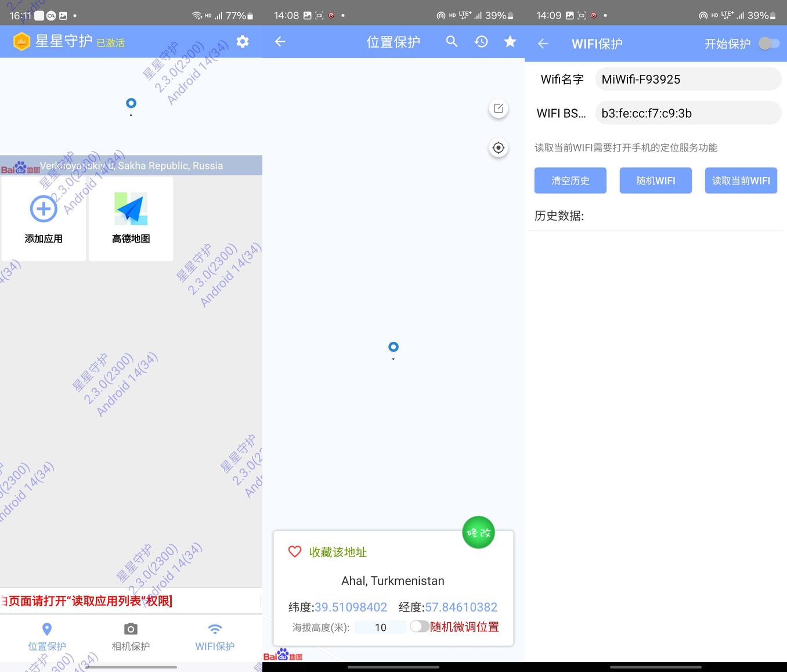Tap the gold crown app logo
The height and width of the screenshot is (672, 787).
[x=21, y=42]
